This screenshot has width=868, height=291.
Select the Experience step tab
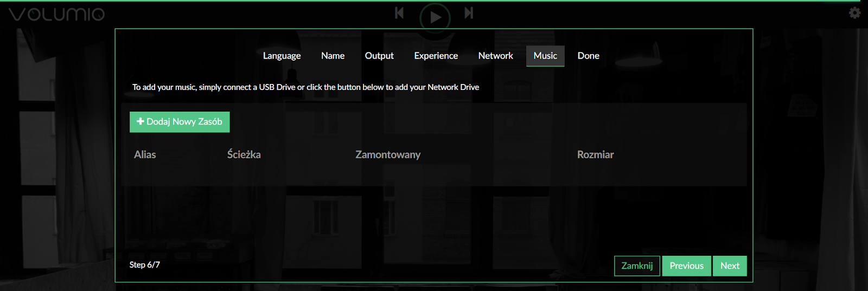pyautogui.click(x=436, y=56)
